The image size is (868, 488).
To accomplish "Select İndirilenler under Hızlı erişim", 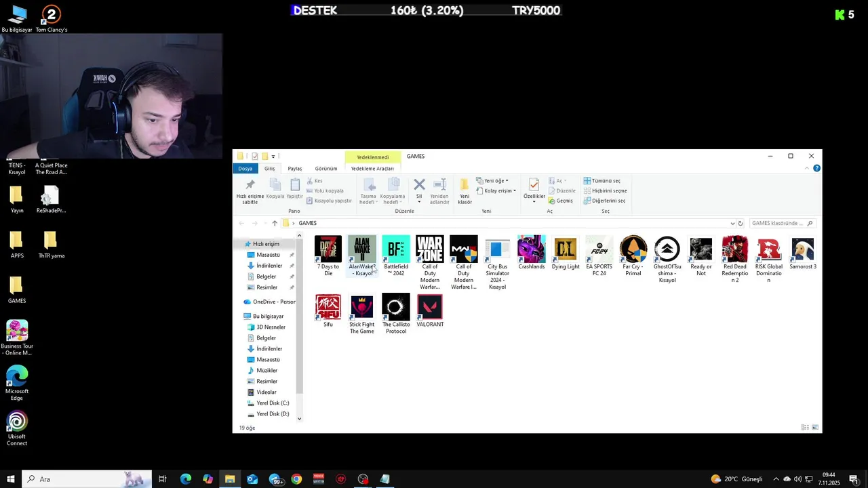I will click(x=264, y=266).
